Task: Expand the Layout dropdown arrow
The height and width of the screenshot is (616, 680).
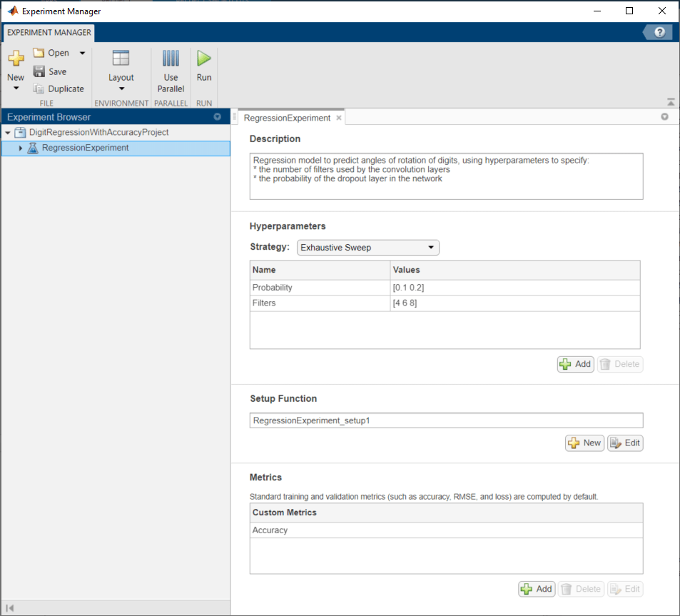Action: click(x=121, y=89)
